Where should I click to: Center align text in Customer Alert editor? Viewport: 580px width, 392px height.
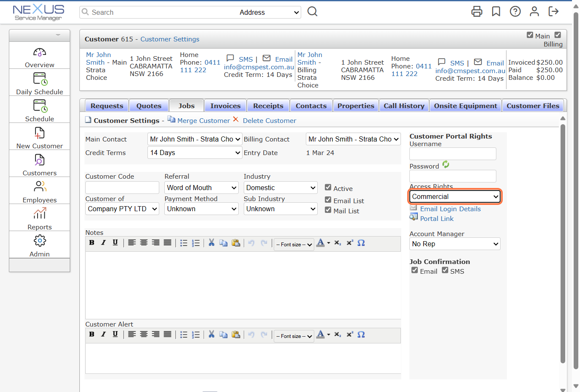(x=144, y=334)
